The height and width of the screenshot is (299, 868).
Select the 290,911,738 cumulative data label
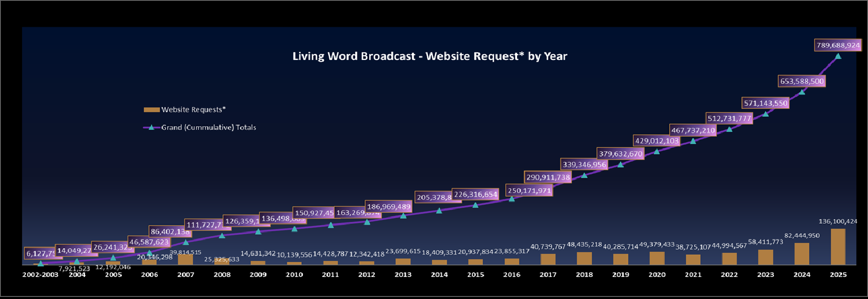(x=548, y=177)
